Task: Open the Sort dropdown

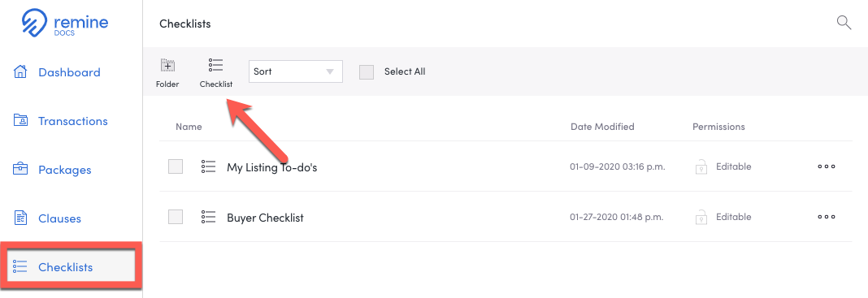Action: [x=296, y=72]
